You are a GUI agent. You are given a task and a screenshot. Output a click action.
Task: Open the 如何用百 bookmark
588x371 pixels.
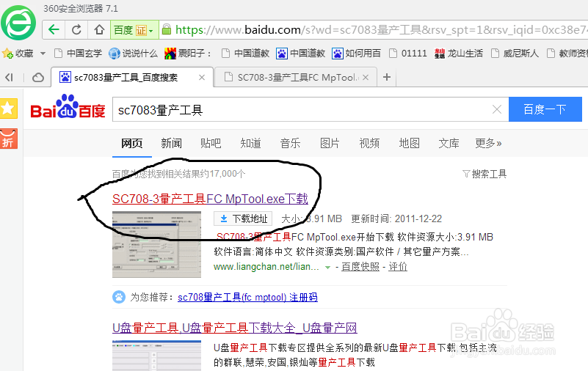coord(356,54)
